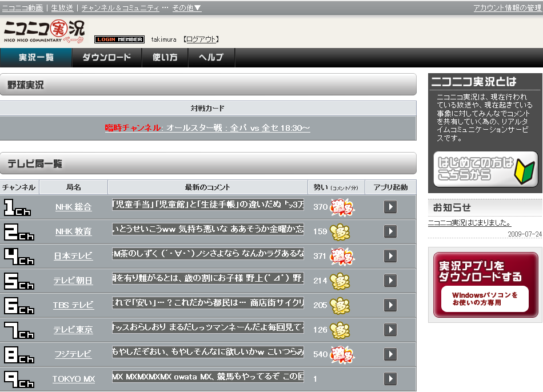Image resolution: width=543 pixels, height=392 pixels.
Task: Click the 多 badge in テレビ朝日 row
Action: 340,281
